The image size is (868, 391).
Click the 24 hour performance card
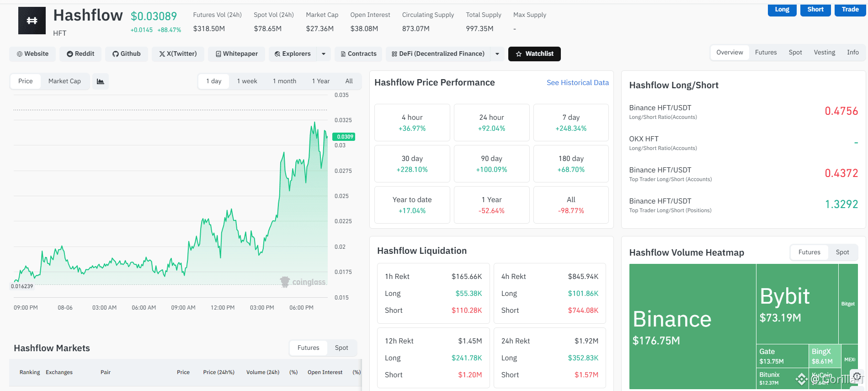point(492,123)
